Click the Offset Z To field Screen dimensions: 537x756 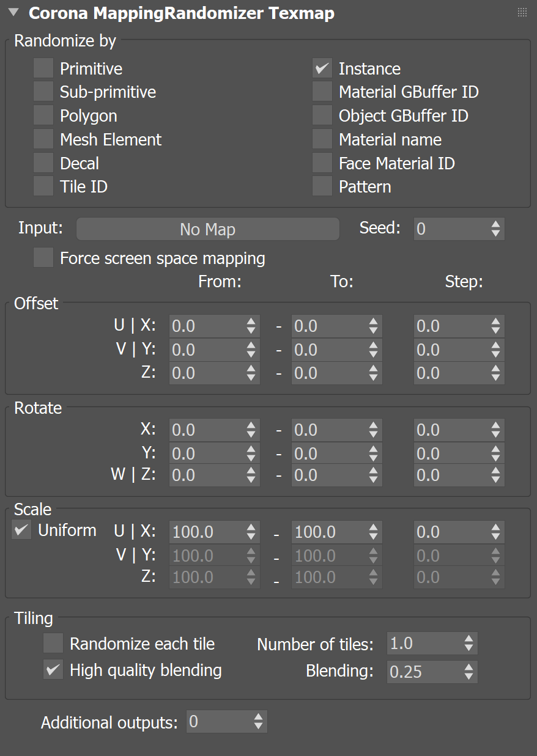[x=329, y=373]
